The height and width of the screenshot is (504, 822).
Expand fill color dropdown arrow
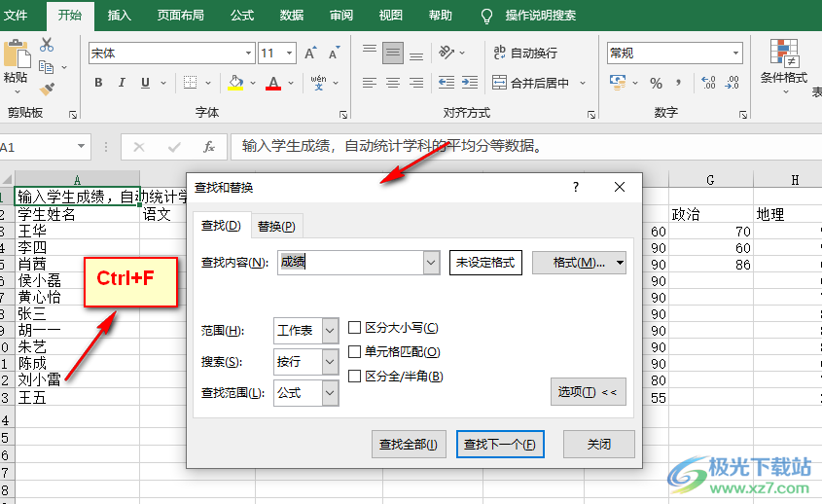pyautogui.click(x=253, y=83)
